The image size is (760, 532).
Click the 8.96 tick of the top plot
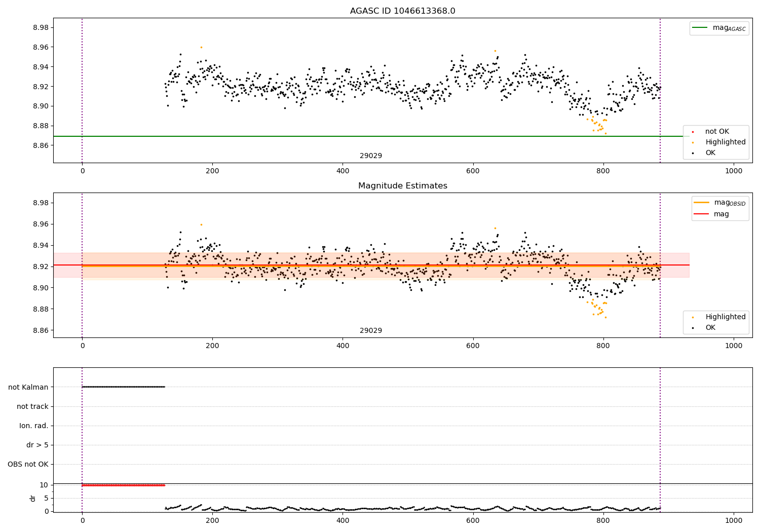[40, 47]
